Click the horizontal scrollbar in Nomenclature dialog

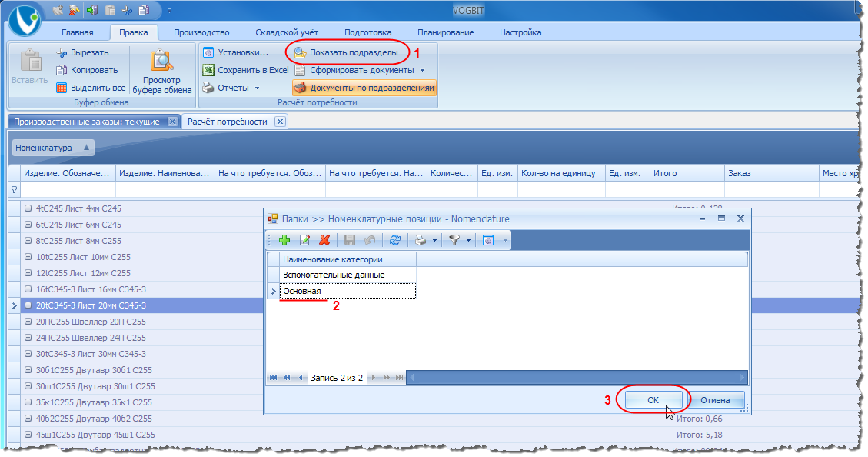coord(577,378)
